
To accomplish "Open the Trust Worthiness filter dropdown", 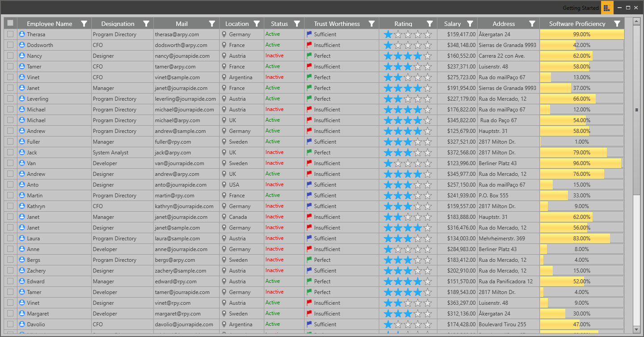I will click(x=372, y=23).
